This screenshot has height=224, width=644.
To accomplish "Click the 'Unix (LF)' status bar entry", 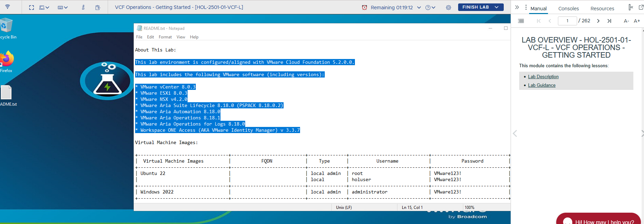I will click(344, 207).
